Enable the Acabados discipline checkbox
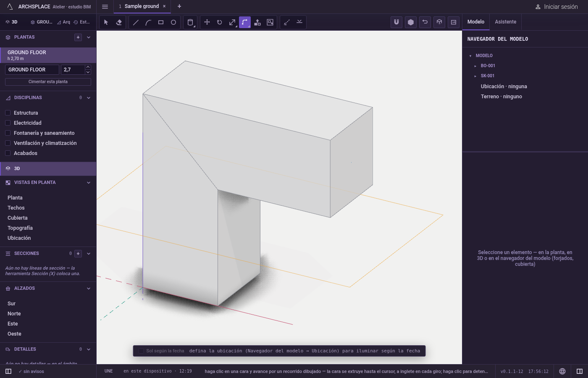 tap(8, 153)
